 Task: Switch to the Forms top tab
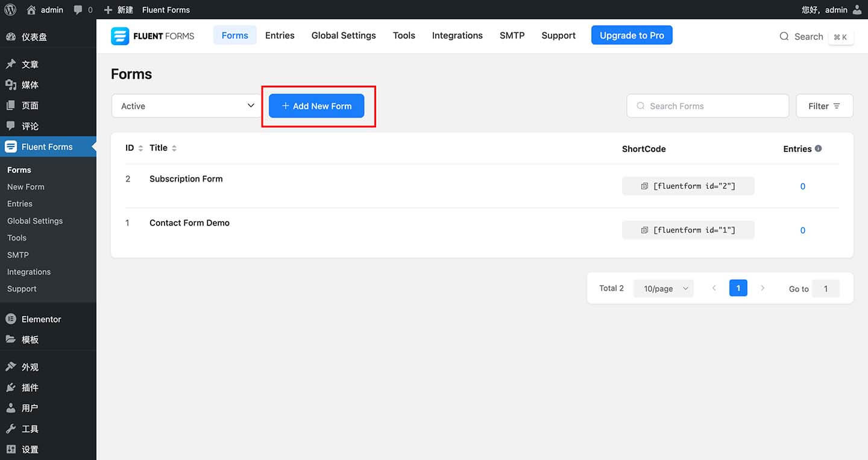[x=235, y=36]
